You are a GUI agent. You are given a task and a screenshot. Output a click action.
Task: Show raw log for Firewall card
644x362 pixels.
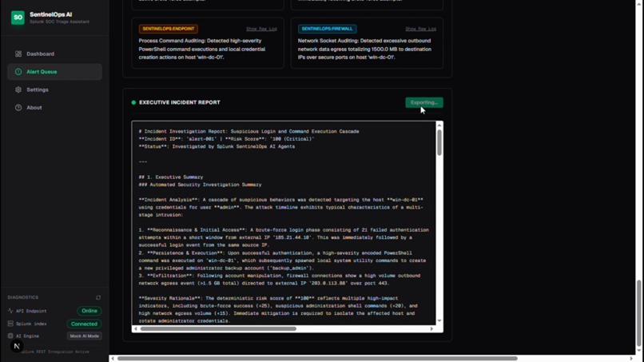coord(420,29)
